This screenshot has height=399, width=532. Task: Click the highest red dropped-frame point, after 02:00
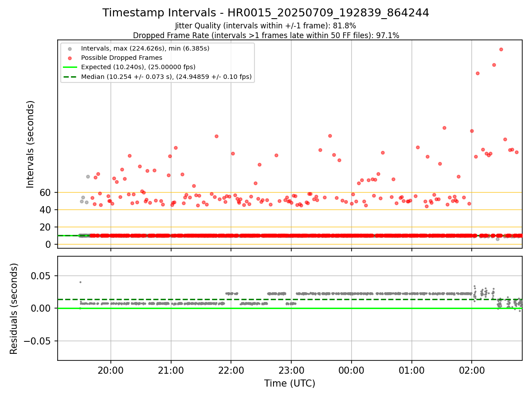point(501,49)
